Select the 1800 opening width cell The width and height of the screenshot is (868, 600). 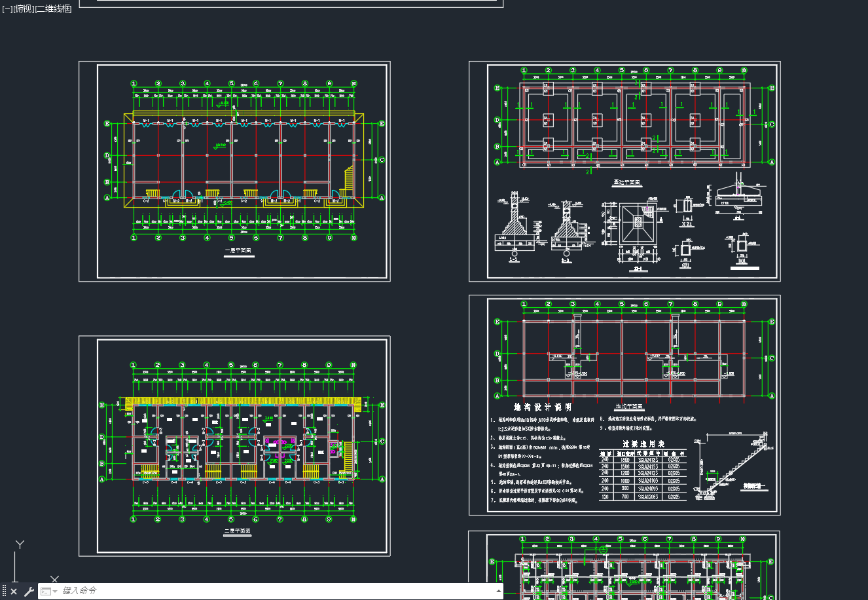point(625,460)
